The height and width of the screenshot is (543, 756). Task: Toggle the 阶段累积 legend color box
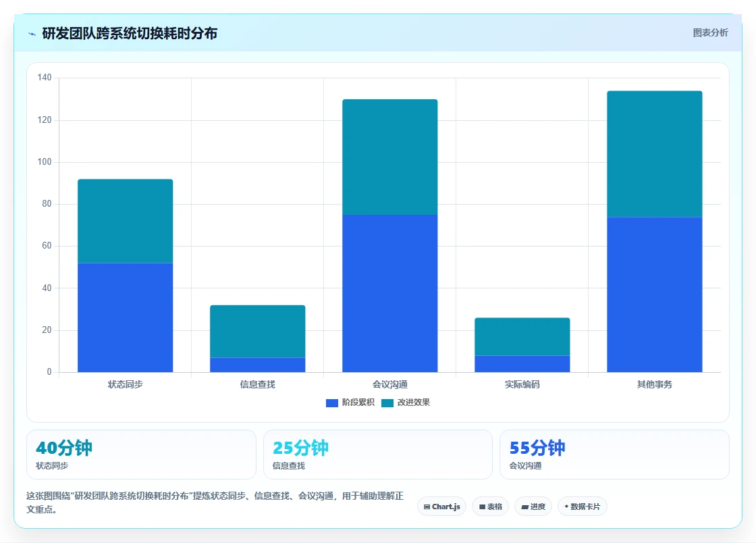331,403
